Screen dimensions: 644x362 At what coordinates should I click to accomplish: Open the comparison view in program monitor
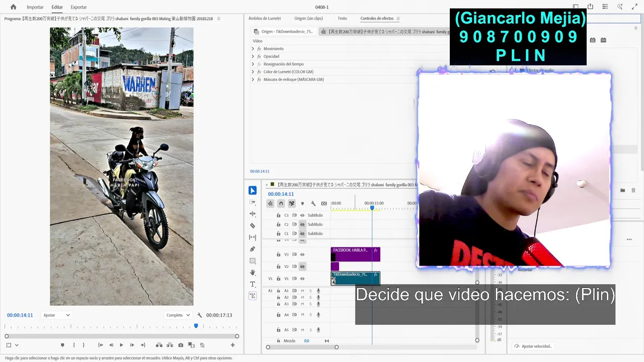pyautogui.click(x=191, y=345)
